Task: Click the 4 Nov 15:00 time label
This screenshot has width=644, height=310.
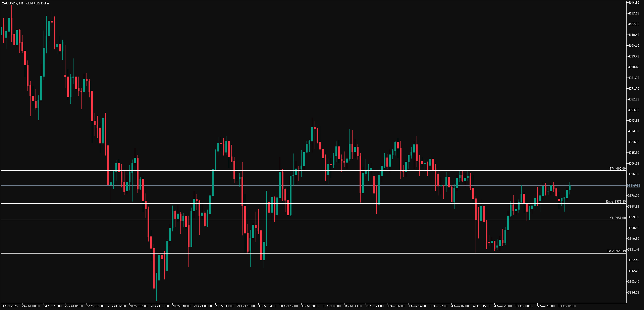Action: (481, 306)
